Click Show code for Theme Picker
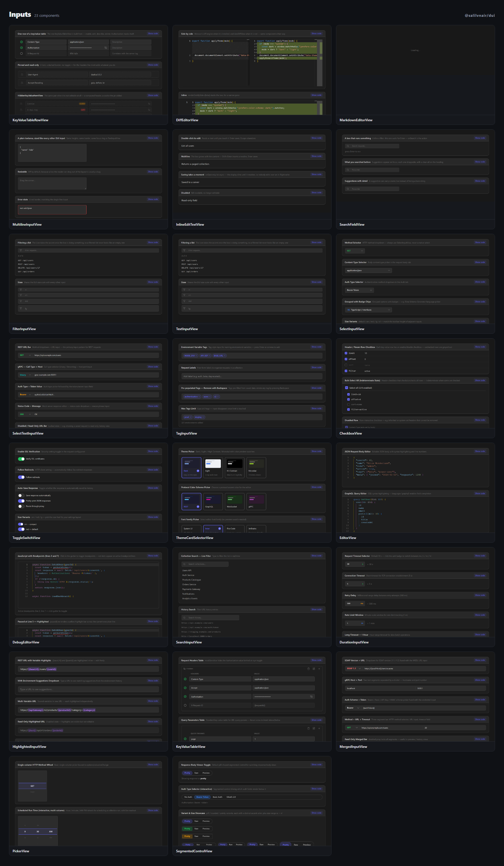Image resolution: width=504 pixels, height=866 pixels. tap(316, 451)
